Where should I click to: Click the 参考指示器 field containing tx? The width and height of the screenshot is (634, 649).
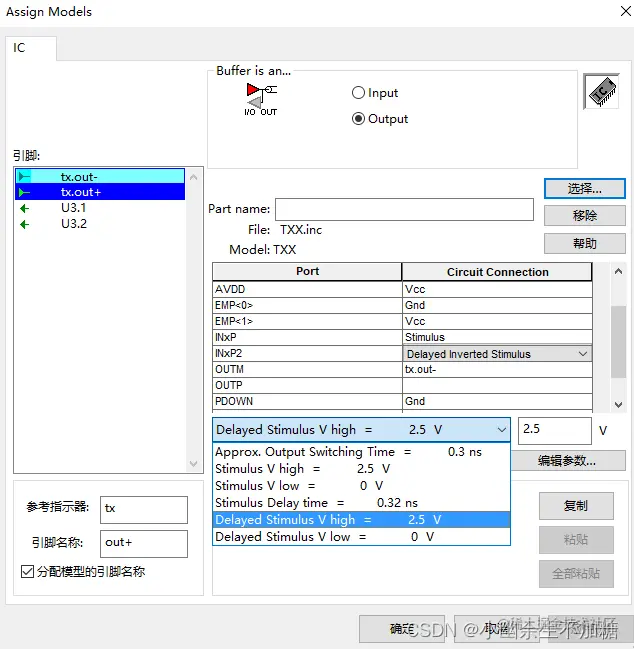point(144,510)
